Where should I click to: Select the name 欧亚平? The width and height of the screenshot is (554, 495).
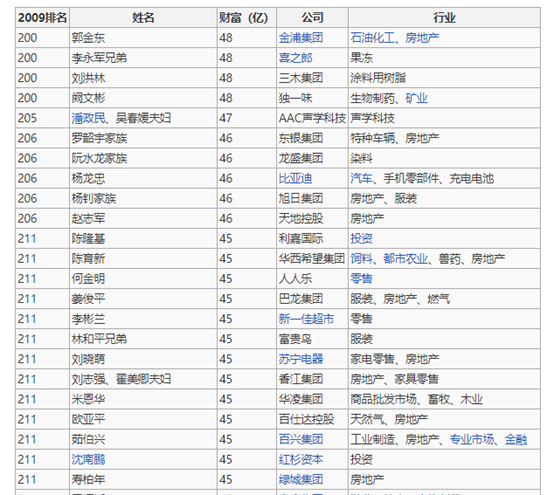(88, 419)
